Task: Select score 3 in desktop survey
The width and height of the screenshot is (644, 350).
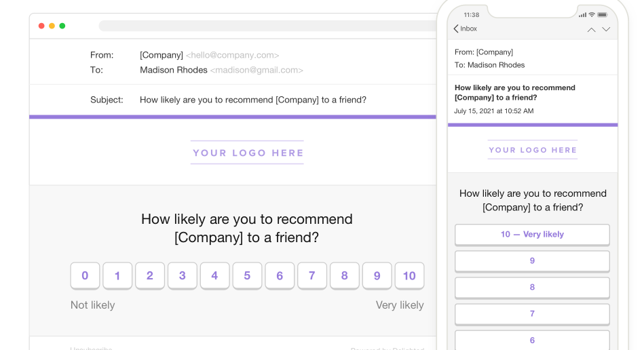Action: 183,275
